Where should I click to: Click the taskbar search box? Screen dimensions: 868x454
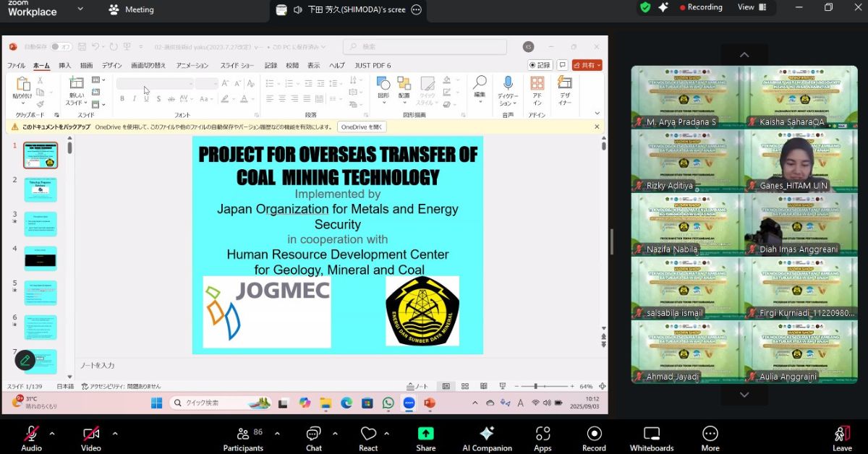(221, 403)
